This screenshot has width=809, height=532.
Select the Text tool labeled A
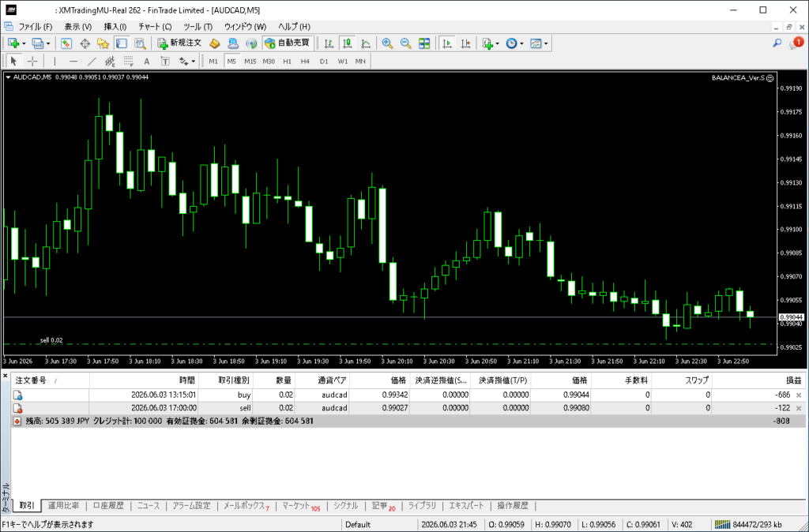click(x=146, y=62)
